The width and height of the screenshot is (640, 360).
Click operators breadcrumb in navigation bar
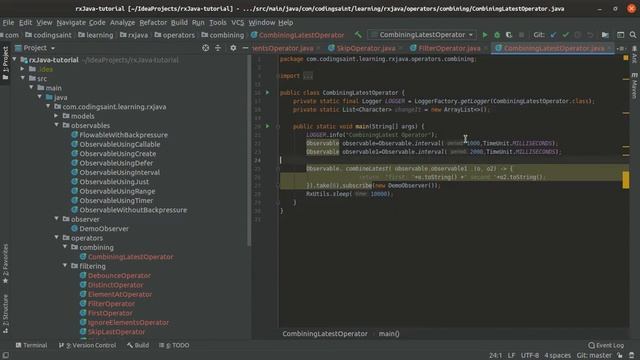[175, 35]
